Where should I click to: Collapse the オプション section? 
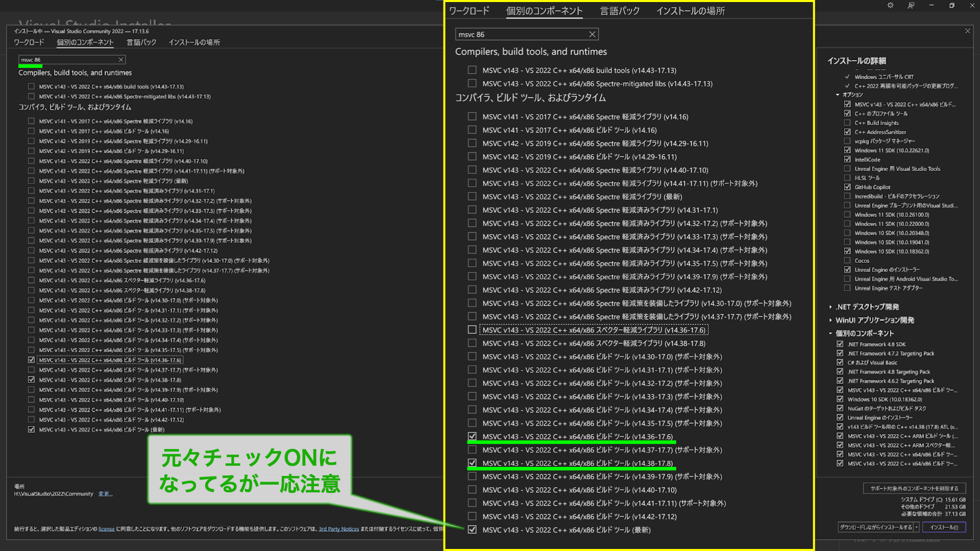click(x=838, y=94)
